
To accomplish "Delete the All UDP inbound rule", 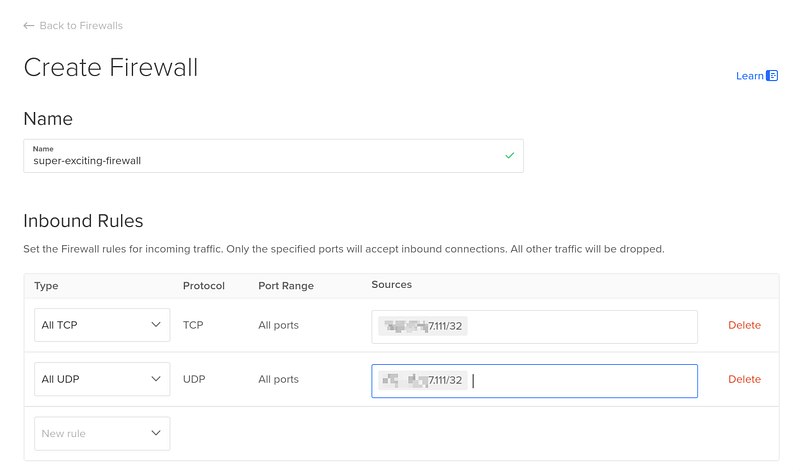I will tap(744, 380).
